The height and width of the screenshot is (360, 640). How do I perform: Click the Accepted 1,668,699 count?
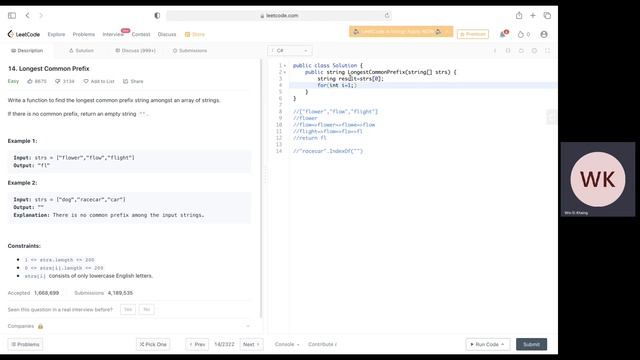point(33,293)
